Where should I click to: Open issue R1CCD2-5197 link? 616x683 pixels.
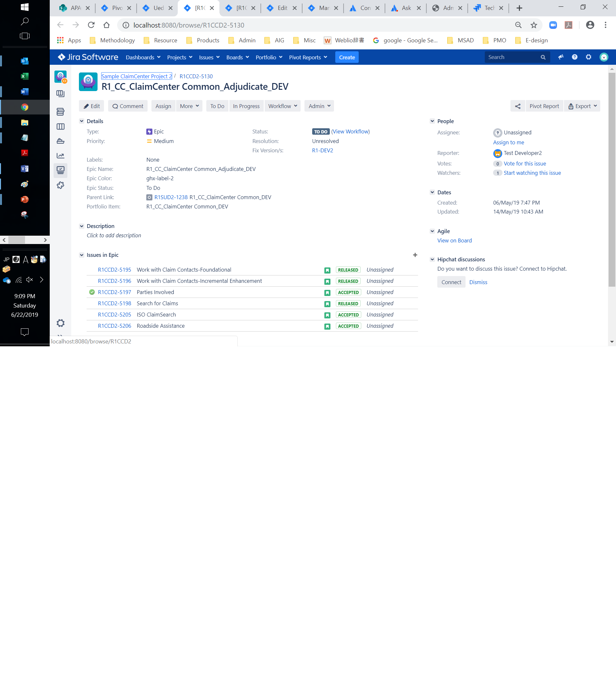pyautogui.click(x=115, y=292)
